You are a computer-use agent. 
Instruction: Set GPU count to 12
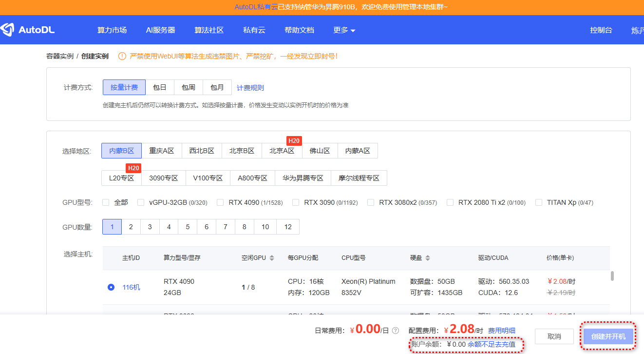(288, 227)
